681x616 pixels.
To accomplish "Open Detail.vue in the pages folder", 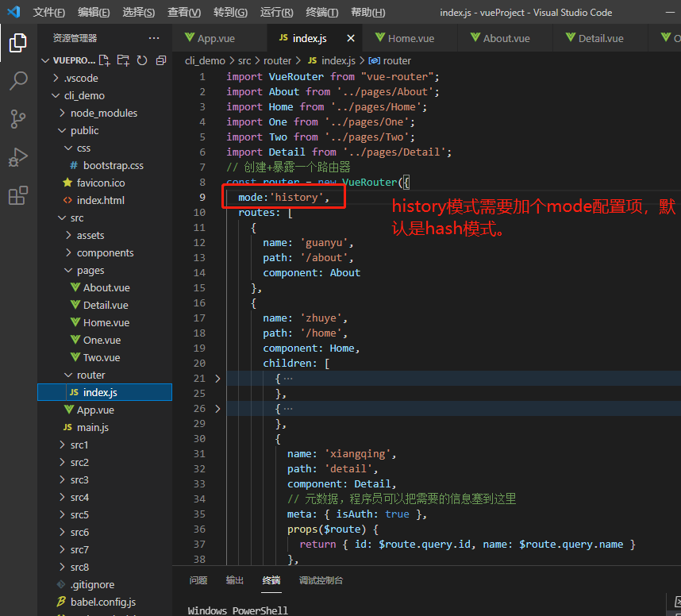I will pyautogui.click(x=105, y=305).
